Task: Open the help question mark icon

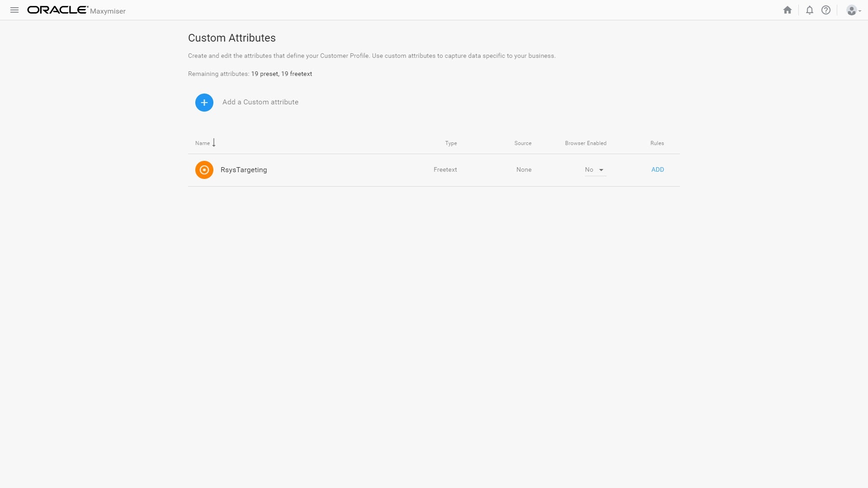Action: click(826, 10)
